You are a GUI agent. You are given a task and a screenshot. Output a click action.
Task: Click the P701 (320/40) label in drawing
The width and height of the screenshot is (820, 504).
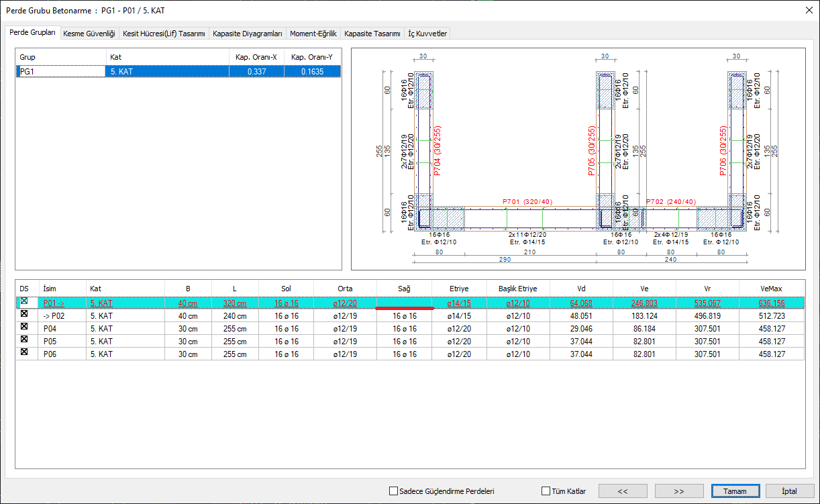528,201
